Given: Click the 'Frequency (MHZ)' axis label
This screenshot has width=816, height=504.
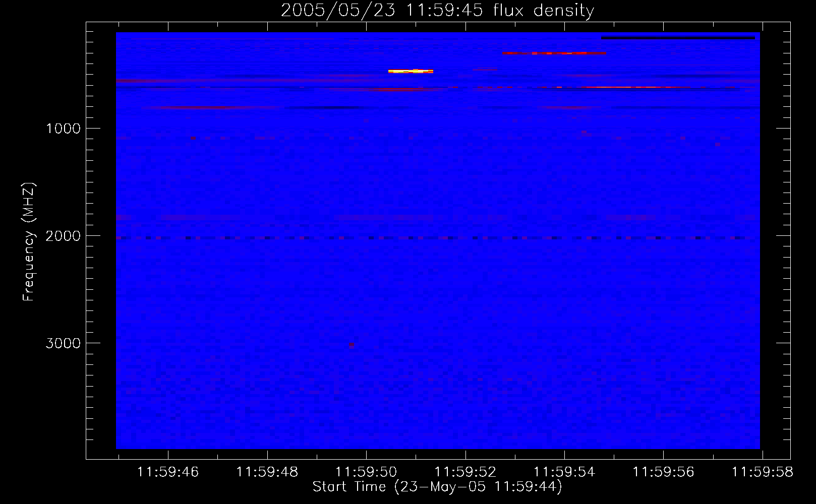Looking at the screenshot, I should pos(28,242).
